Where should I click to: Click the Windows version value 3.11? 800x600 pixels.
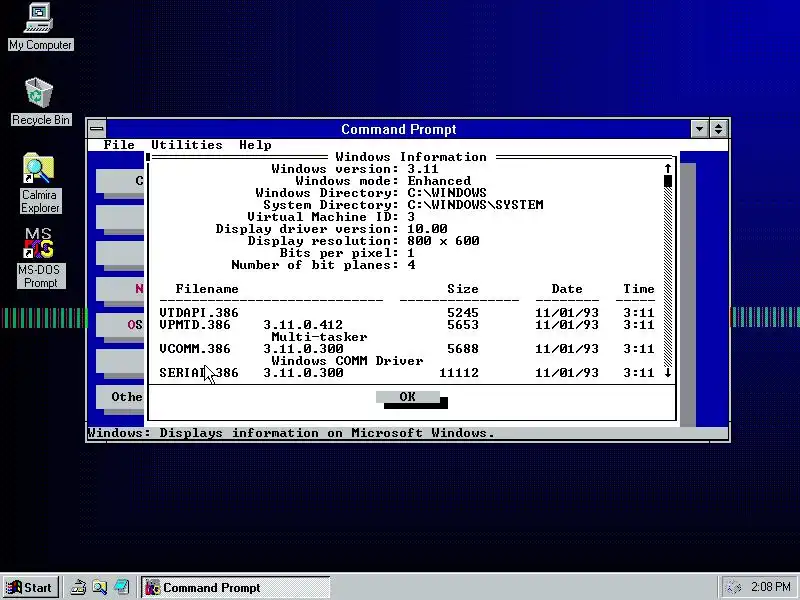pyautogui.click(x=423, y=169)
